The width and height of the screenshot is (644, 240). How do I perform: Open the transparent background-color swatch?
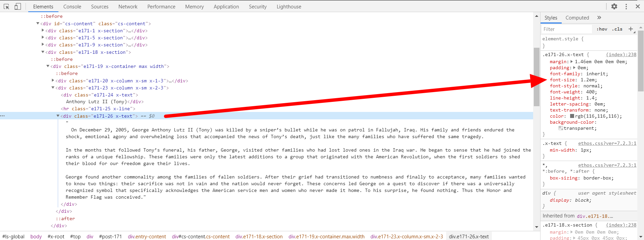point(561,128)
